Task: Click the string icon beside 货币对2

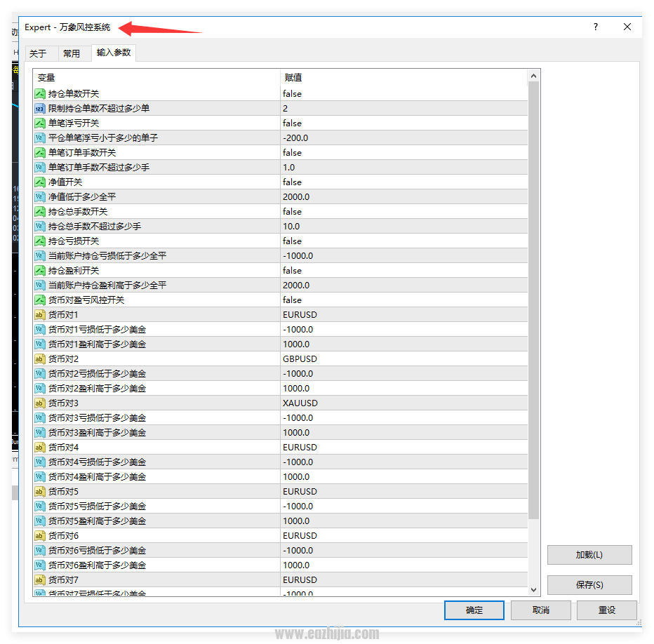Action: point(39,359)
